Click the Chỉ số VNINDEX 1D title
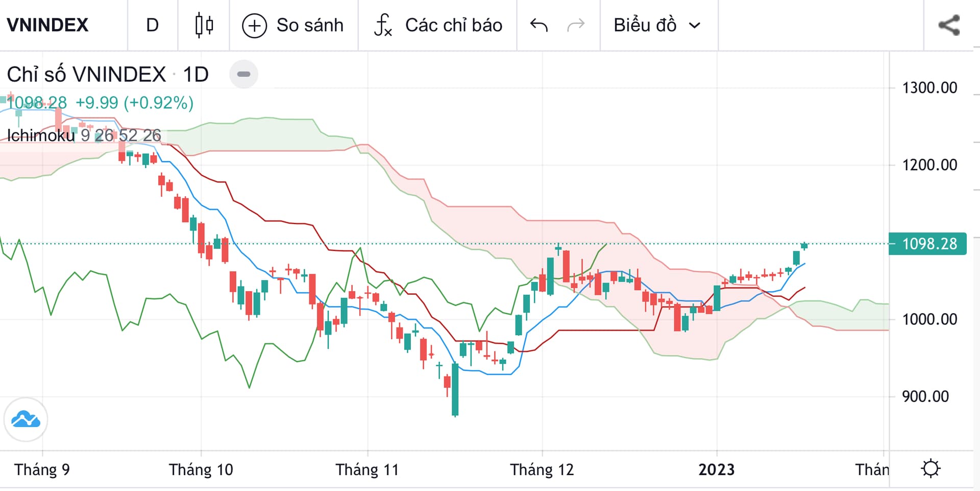 [108, 75]
